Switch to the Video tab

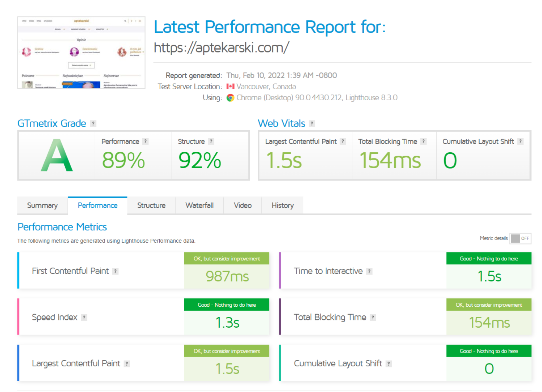tap(243, 205)
